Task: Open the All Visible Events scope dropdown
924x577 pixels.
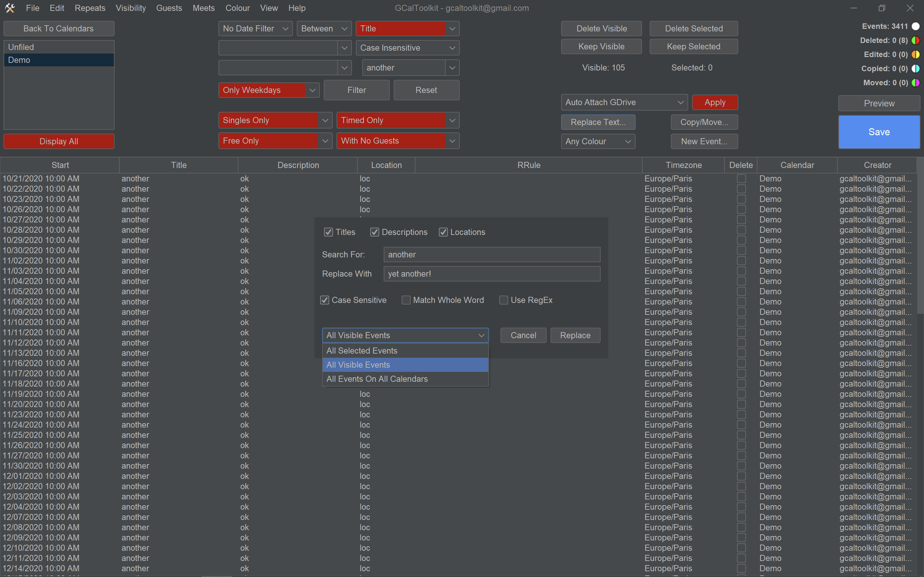Action: [405, 335]
